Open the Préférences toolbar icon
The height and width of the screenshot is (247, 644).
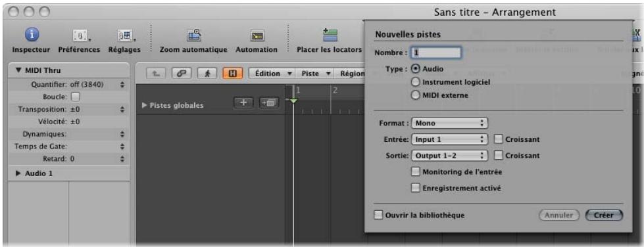pos(80,35)
